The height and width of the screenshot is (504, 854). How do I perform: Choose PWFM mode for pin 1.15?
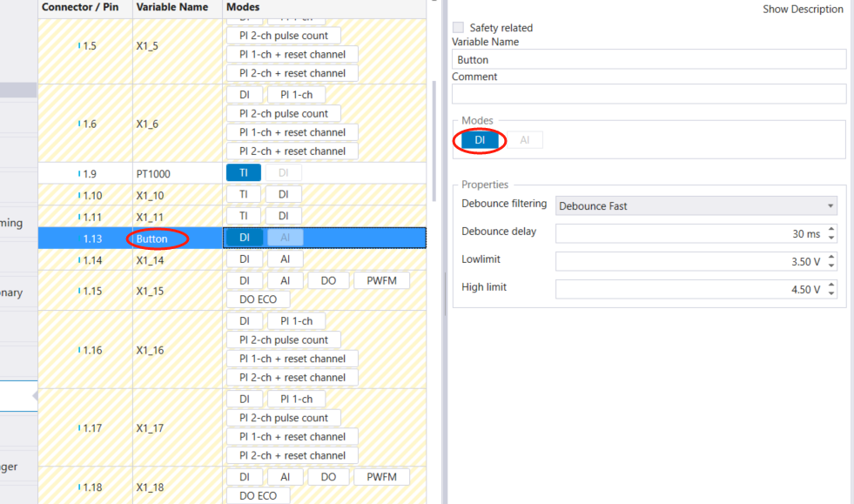[381, 280]
